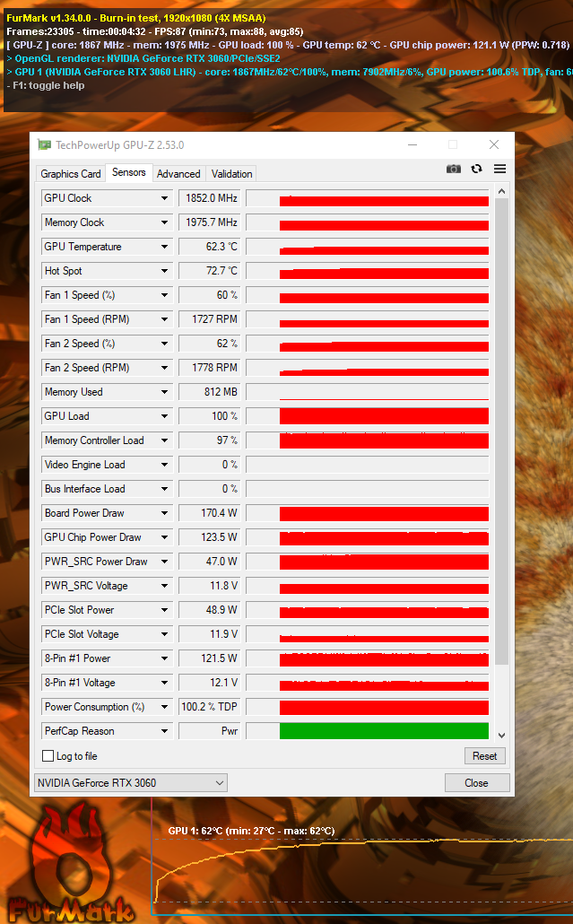Open the GPU-Z hamburger menu

tap(500, 170)
